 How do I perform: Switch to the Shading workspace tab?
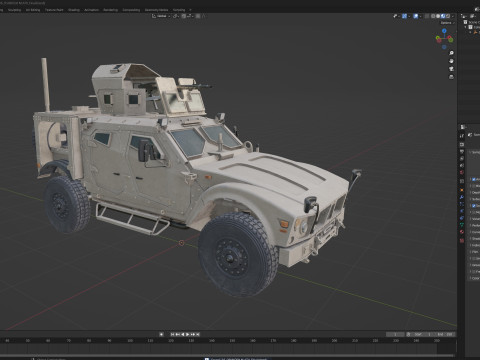[x=74, y=10]
